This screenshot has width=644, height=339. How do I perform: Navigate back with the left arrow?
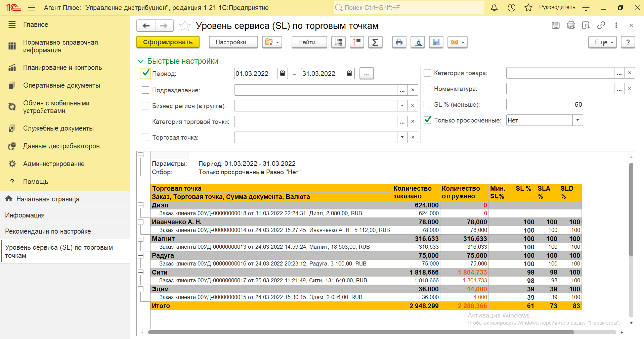pos(146,26)
